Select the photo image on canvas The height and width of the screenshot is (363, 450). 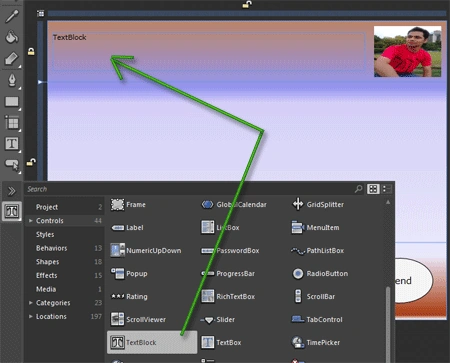(407, 51)
